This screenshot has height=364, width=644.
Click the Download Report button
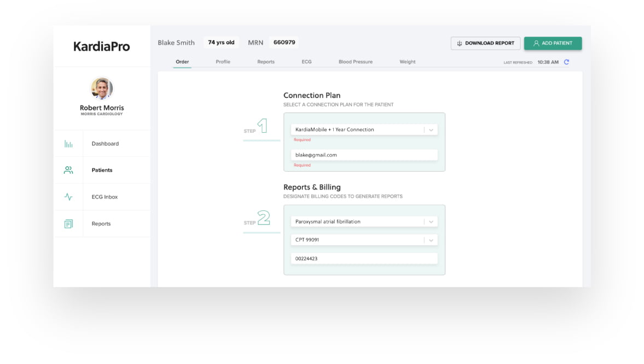point(485,43)
